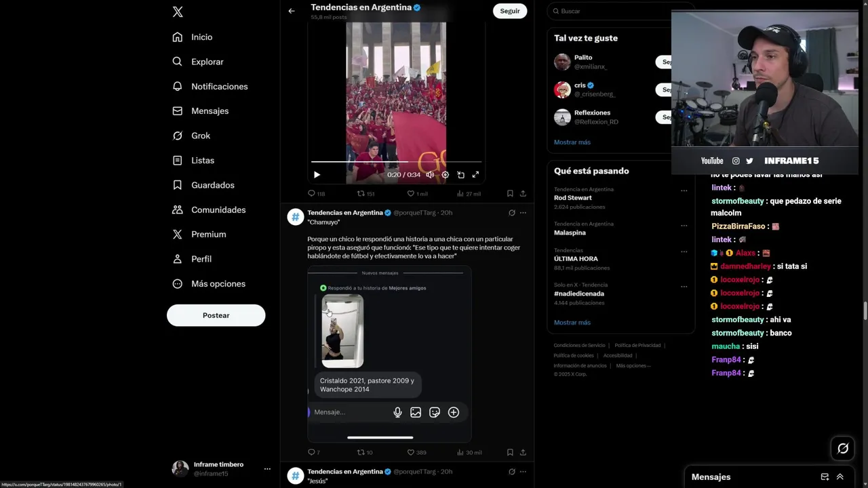The height and width of the screenshot is (488, 868).
Task: Open more options for Malaspina trend
Action: tap(684, 226)
